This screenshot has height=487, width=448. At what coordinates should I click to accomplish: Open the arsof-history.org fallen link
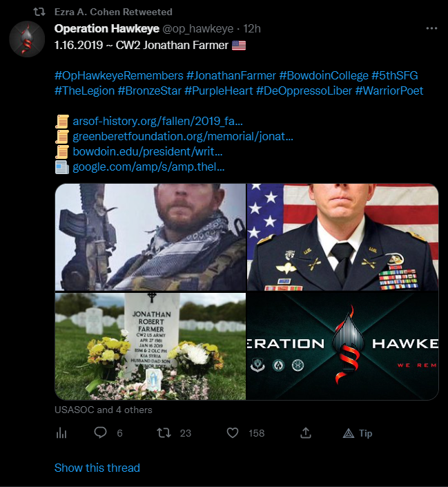157,121
